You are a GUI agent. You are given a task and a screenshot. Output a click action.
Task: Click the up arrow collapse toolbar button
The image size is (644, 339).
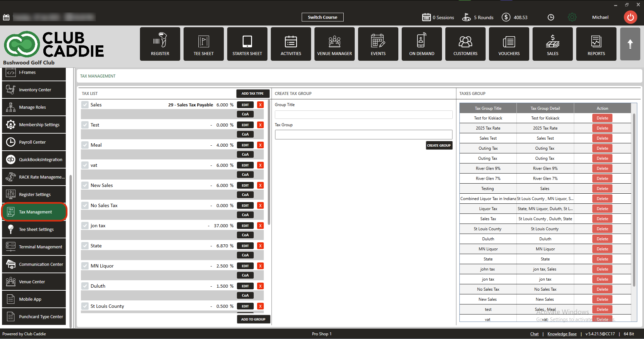[630, 44]
